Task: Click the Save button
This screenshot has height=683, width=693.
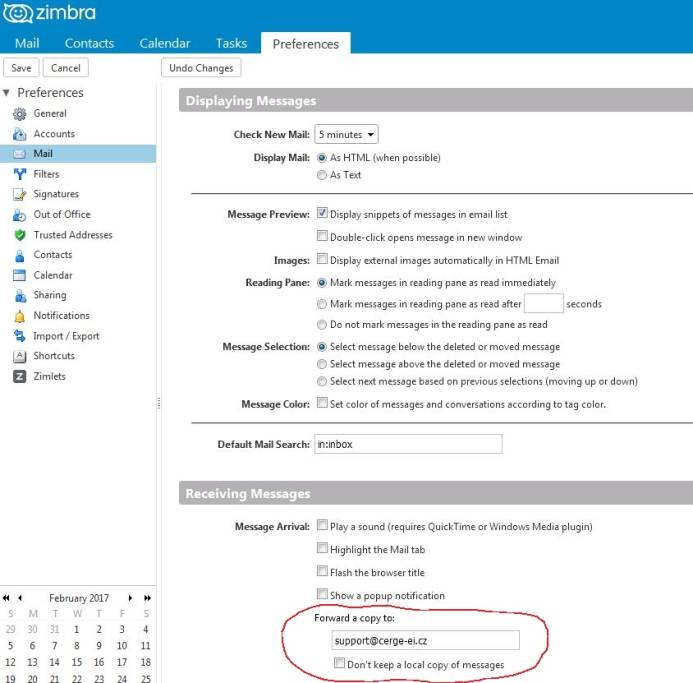Action: [x=21, y=68]
